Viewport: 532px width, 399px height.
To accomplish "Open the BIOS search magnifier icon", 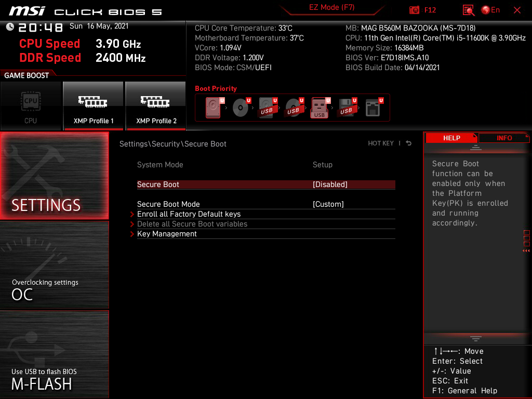I will (x=469, y=10).
